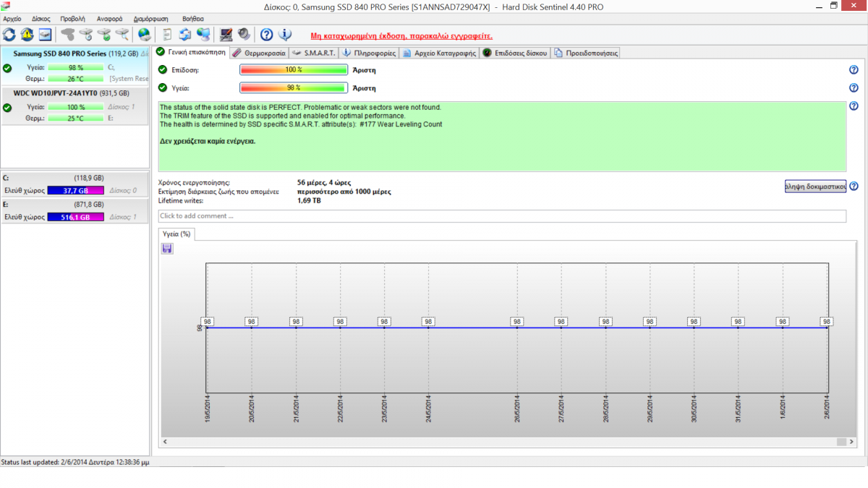
Task: Select the E: partition entry
Action: click(x=75, y=210)
